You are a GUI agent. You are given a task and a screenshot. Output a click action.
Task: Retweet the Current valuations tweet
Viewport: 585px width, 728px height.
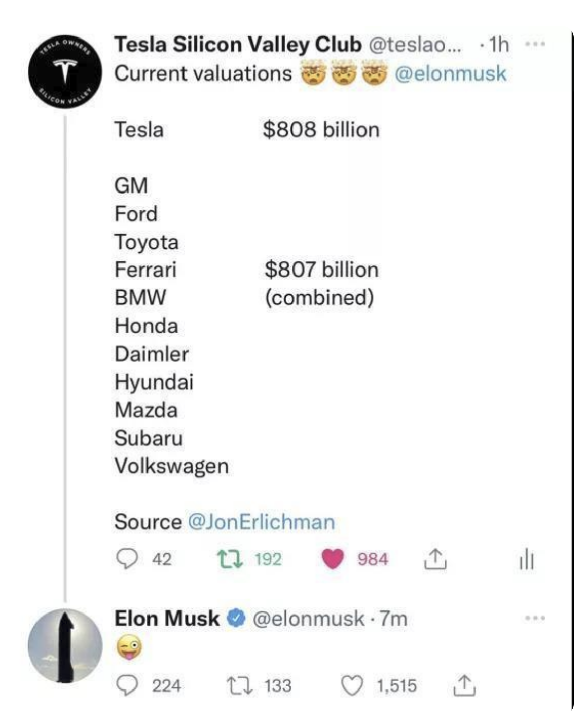tap(230, 559)
